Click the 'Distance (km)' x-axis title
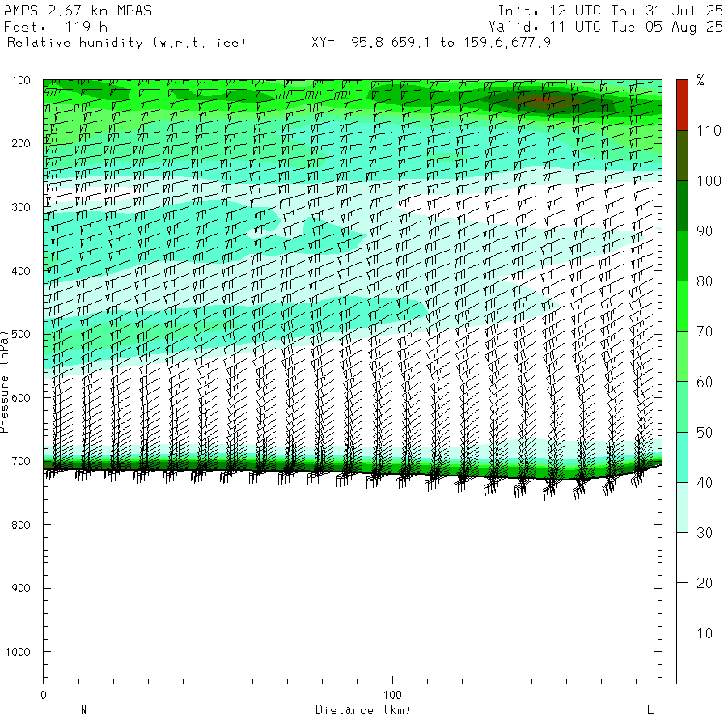Image resolution: width=728 pixels, height=728 pixels. (363, 710)
